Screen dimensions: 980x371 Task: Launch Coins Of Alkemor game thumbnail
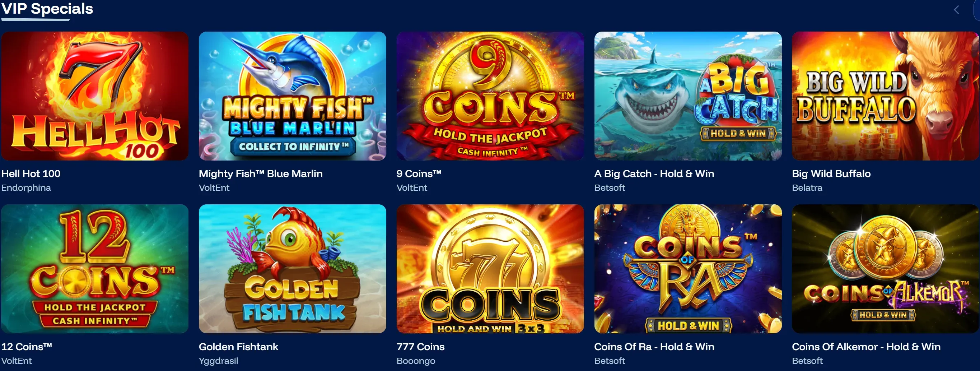(x=885, y=269)
